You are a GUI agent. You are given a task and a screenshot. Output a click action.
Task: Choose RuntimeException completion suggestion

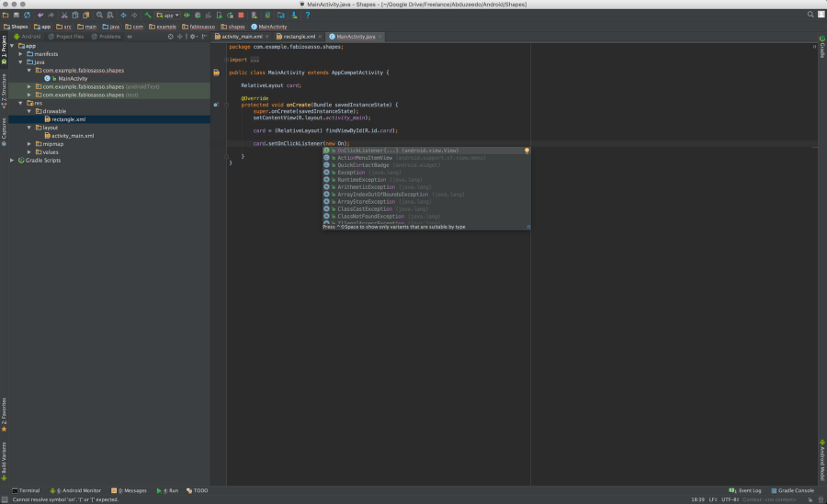click(x=426, y=180)
